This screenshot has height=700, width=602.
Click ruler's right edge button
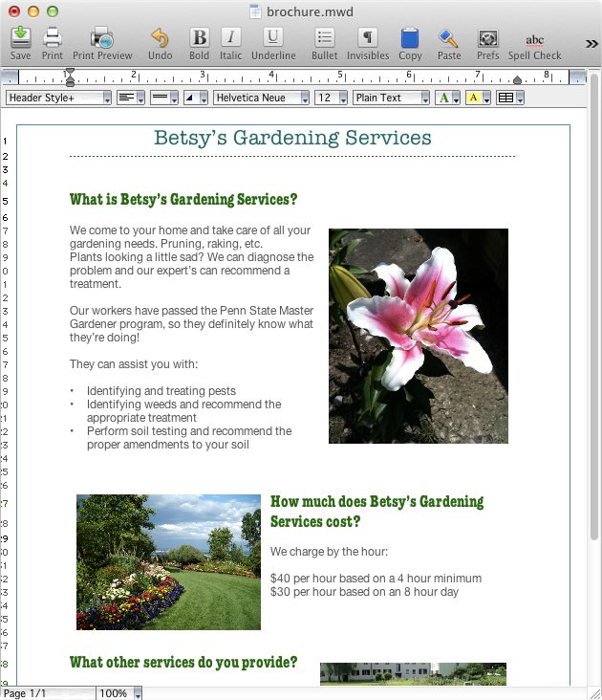click(x=577, y=77)
